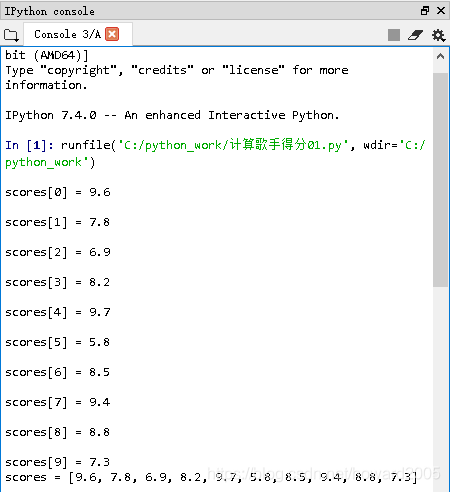Open console options gear menu
Viewport: 450px width, 492px height.
pos(438,35)
